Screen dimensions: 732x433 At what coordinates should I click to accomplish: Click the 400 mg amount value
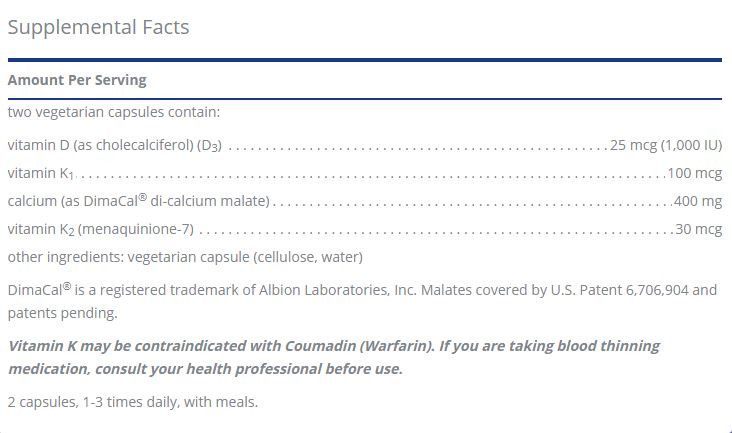[698, 201]
